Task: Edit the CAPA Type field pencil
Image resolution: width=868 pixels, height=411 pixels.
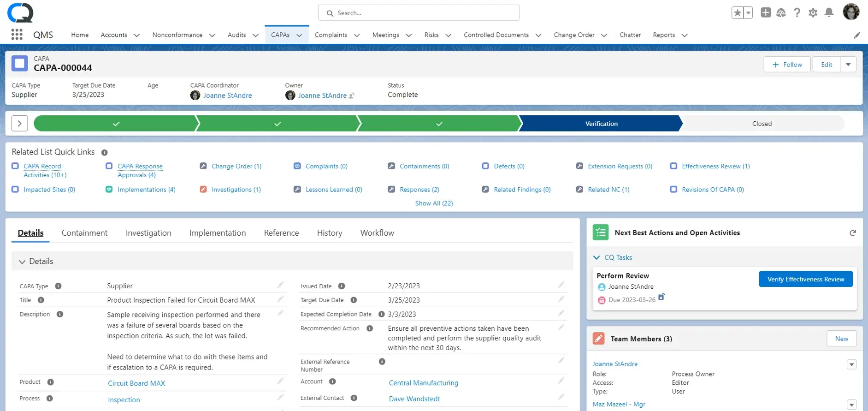Action: click(x=280, y=285)
